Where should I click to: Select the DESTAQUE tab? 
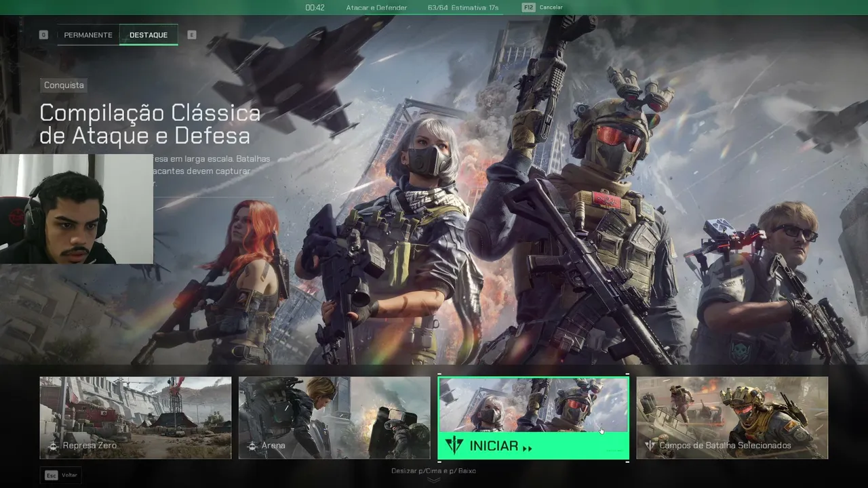click(x=149, y=35)
